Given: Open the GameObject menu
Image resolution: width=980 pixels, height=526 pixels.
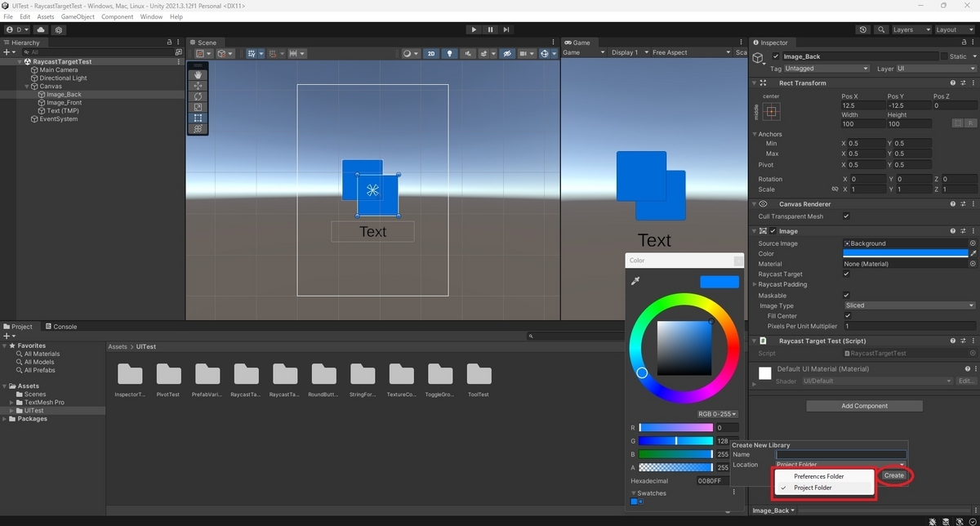Looking at the screenshot, I should [x=78, y=16].
